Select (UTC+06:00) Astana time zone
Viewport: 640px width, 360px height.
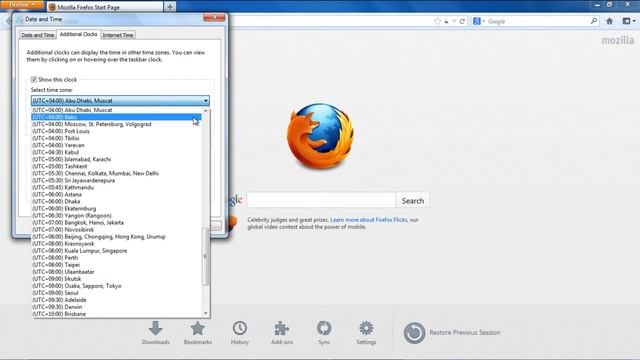[x=116, y=194]
